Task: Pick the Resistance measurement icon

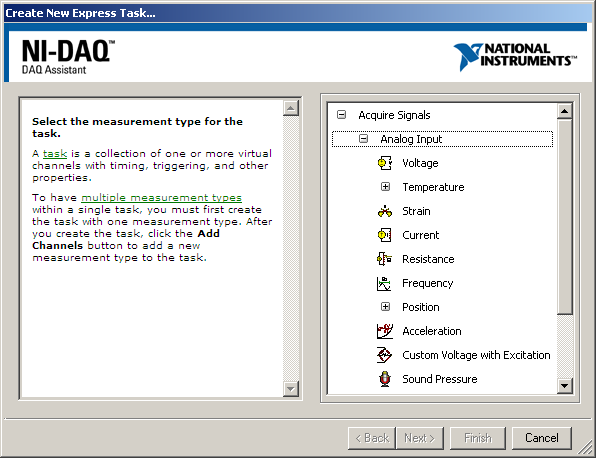Action: (x=384, y=259)
